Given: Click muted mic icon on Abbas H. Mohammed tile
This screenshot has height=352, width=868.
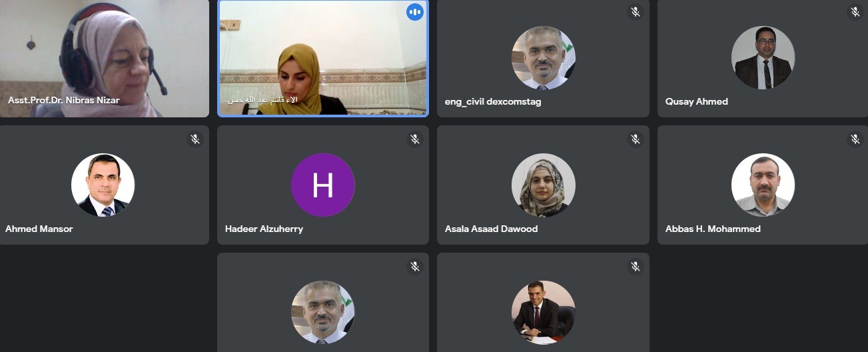Looking at the screenshot, I should click(x=855, y=139).
